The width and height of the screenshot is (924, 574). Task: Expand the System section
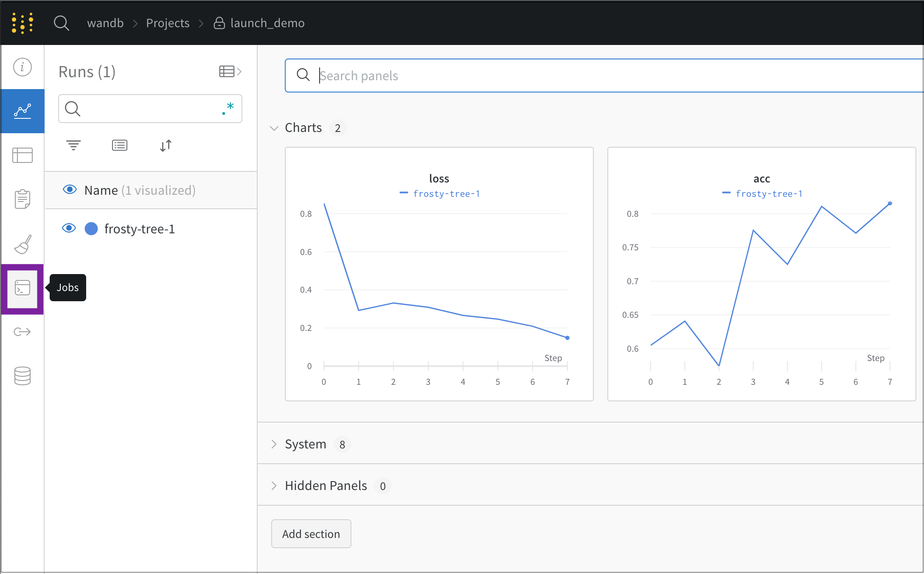coord(274,444)
